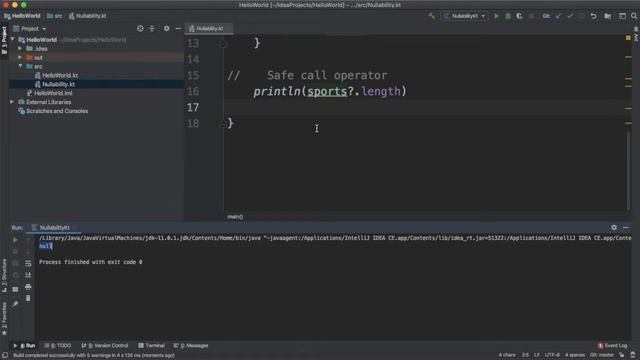Click the restore layout icon in Run panel
This screenshot has height=360, width=640.
(15, 289)
